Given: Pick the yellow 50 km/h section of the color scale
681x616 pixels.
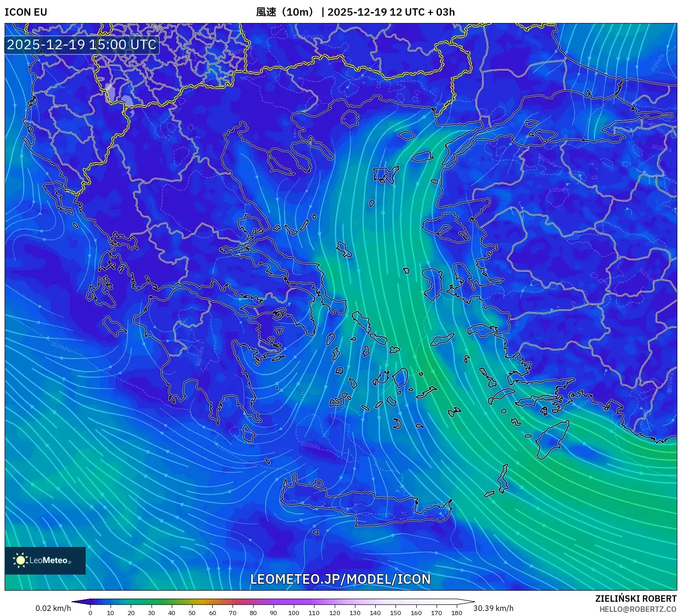Looking at the screenshot, I should tap(192, 602).
